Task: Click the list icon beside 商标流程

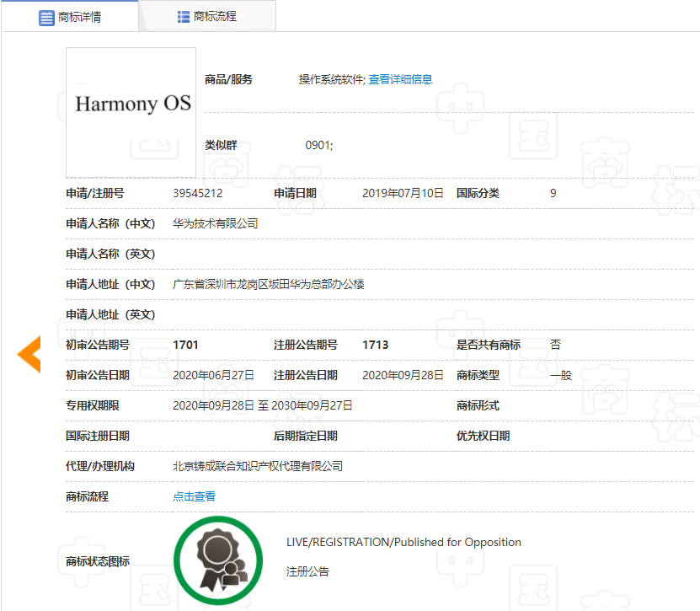Action: tap(184, 17)
